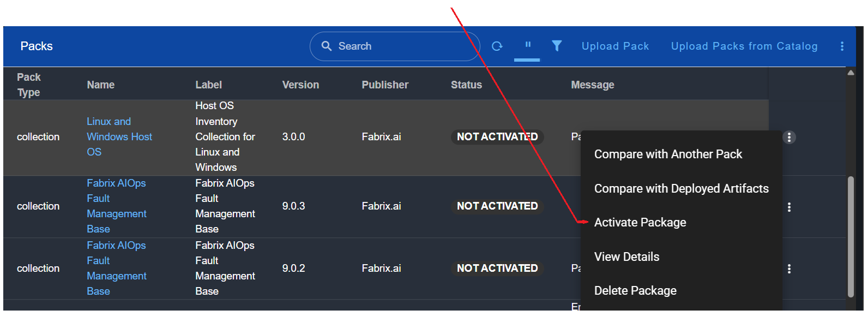Click Upload Packs from Catalog

point(744,46)
